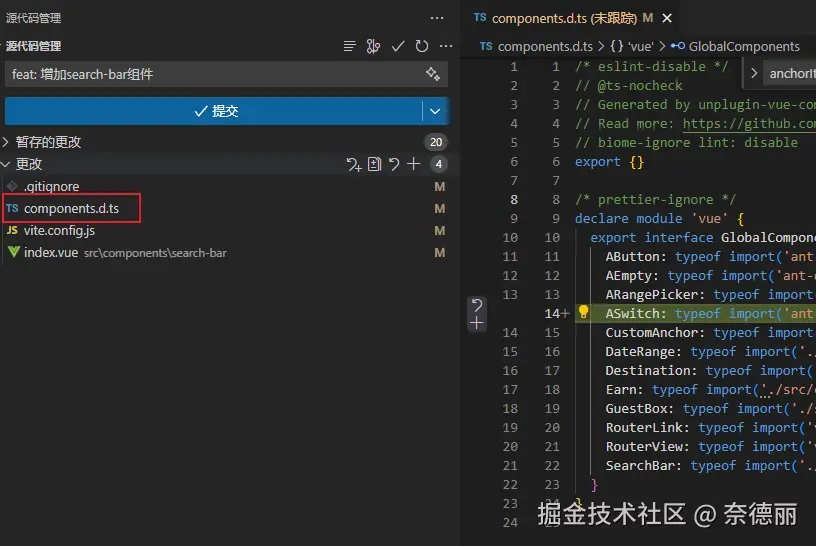Click the yellow lightbulb code action icon
This screenshot has width=816, height=546.
click(x=583, y=312)
